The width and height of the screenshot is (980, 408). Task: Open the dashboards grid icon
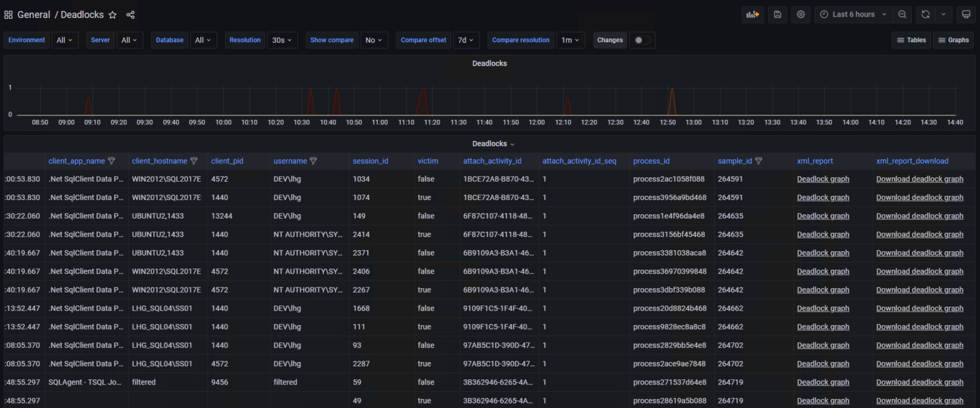point(8,15)
